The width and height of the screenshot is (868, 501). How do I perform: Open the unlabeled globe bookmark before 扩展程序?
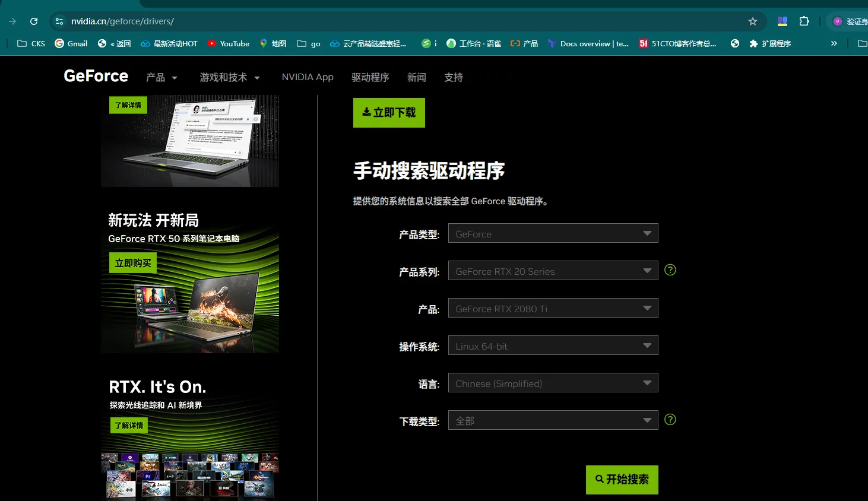(735, 43)
